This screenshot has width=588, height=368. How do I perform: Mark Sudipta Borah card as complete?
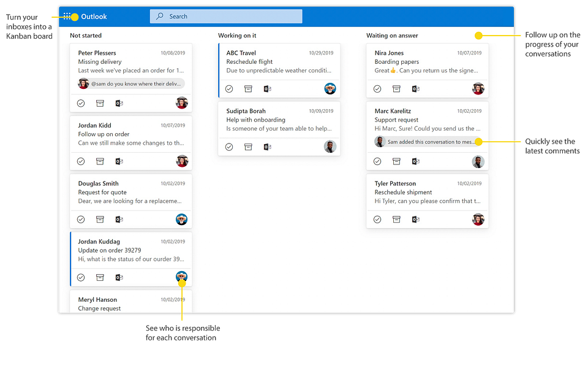pos(229,147)
